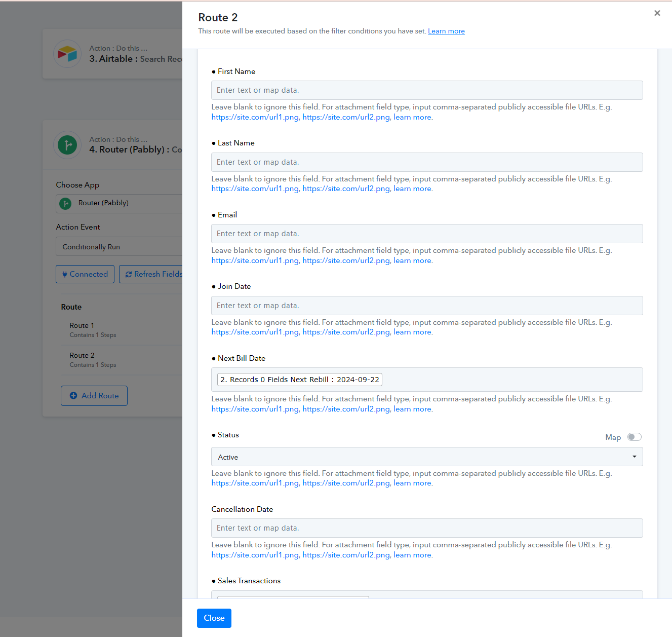The image size is (672, 637).
Task: Open the learn more link under Cancellation Date
Action: tap(413, 555)
